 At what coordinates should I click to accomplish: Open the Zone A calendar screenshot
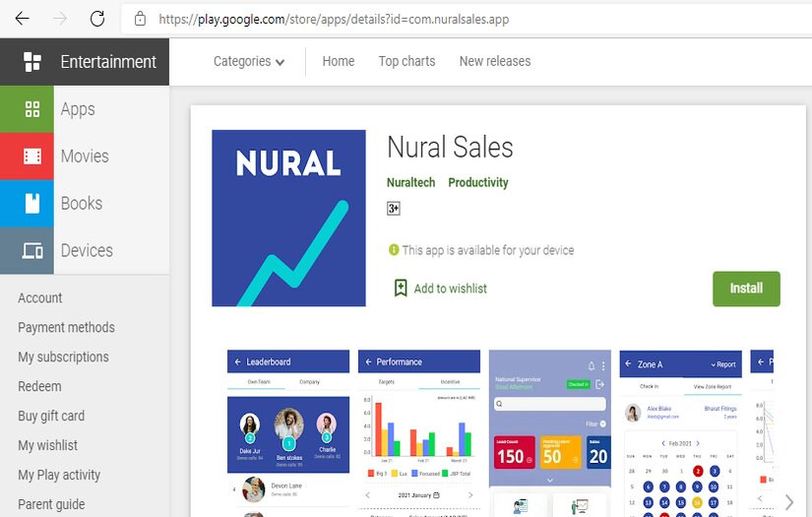coord(680,433)
